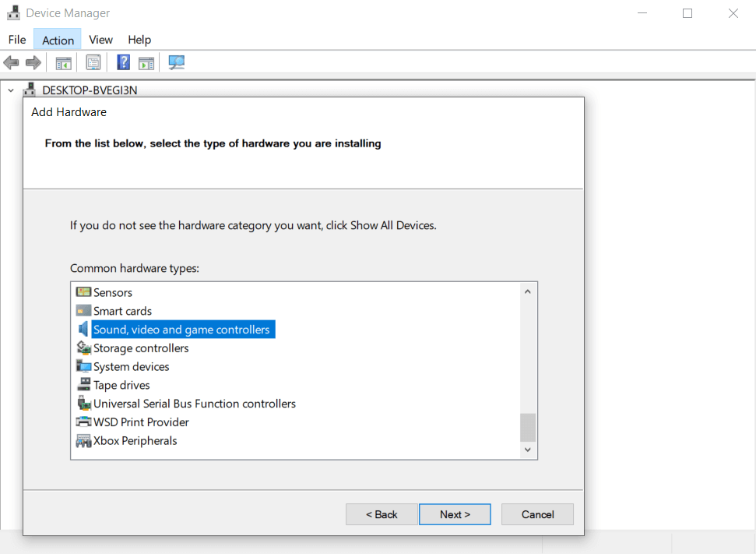Maximize the Device Manager window
The height and width of the screenshot is (554, 756).
(x=687, y=13)
